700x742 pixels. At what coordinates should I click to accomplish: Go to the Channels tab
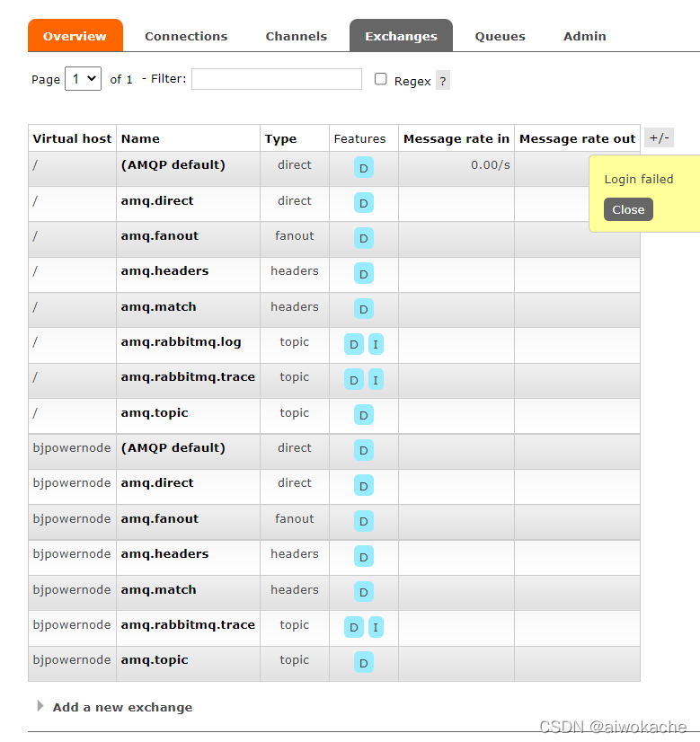click(297, 36)
